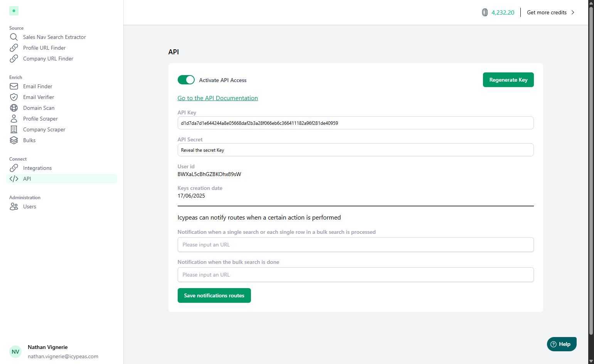Focus single search notification URL input
This screenshot has width=594, height=364.
355,245
